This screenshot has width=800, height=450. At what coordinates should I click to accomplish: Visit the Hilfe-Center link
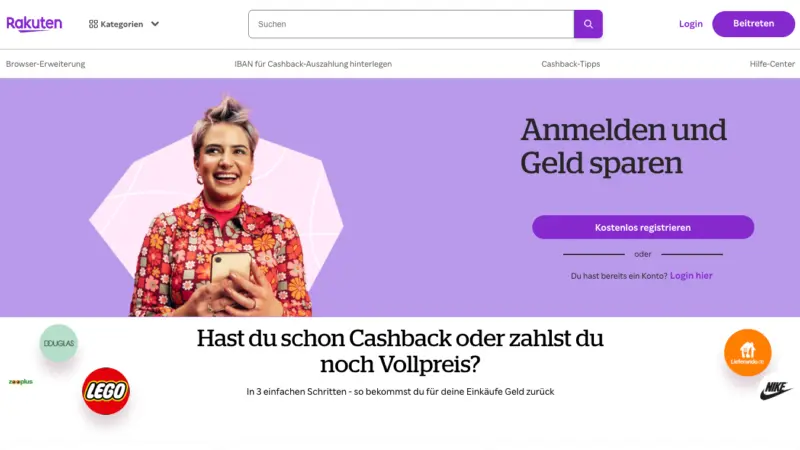click(772, 64)
